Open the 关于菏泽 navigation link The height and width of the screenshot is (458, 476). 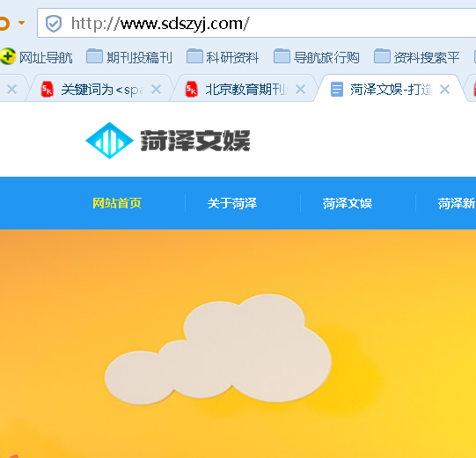232,203
